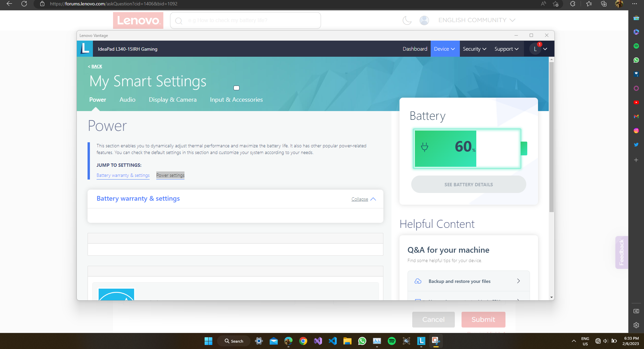Image resolution: width=644 pixels, height=349 pixels.
Task: Open Gmail in Edge sidebar
Action: (x=636, y=116)
